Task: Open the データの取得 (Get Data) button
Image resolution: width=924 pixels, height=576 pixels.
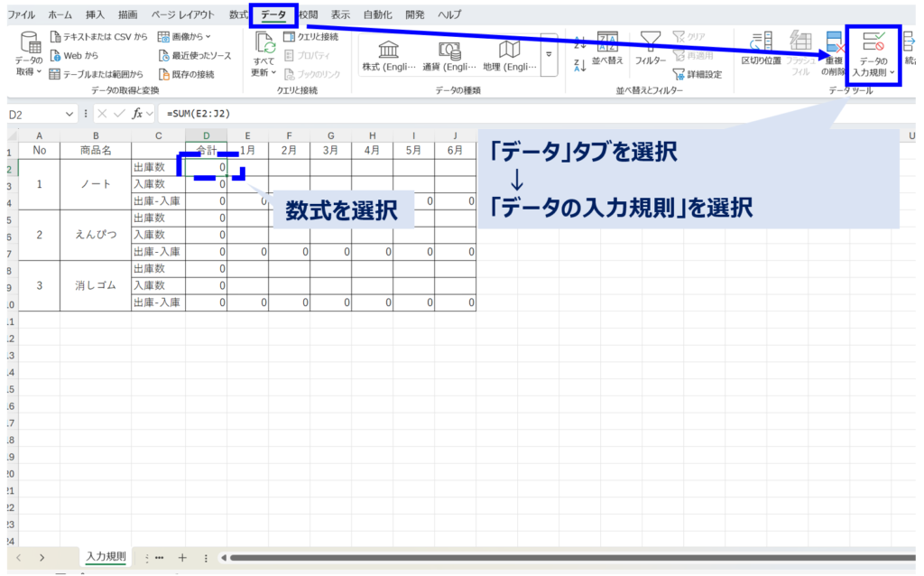Action: pyautogui.click(x=29, y=53)
